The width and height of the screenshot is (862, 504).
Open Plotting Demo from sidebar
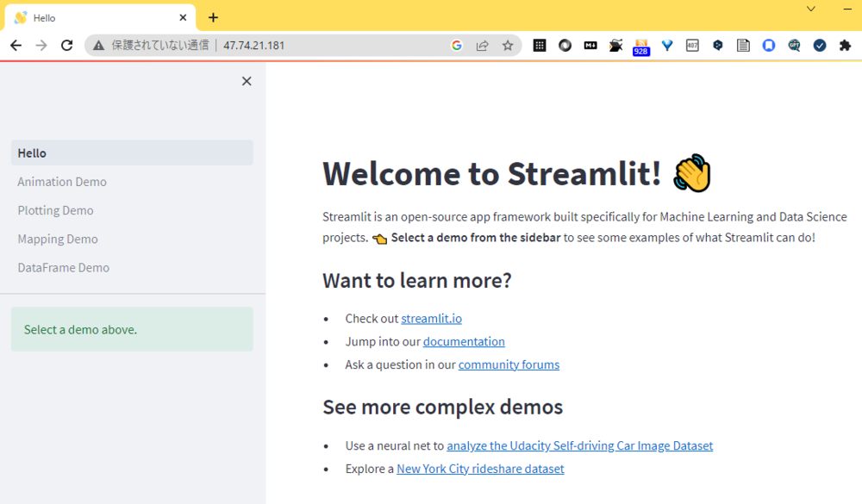55,210
